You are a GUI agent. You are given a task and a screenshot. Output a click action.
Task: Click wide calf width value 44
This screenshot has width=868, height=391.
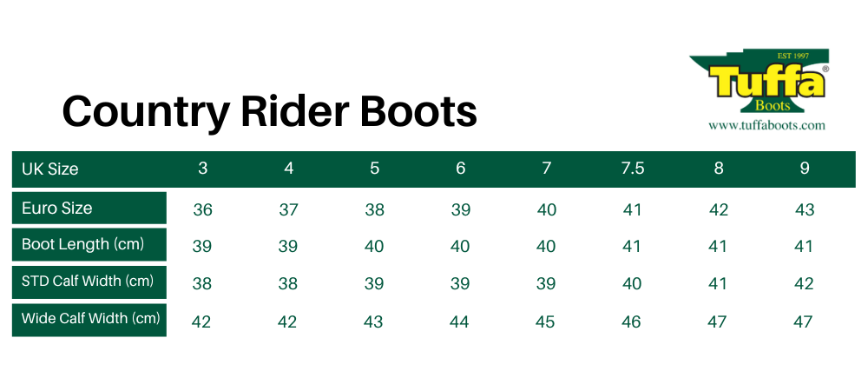coord(460,321)
